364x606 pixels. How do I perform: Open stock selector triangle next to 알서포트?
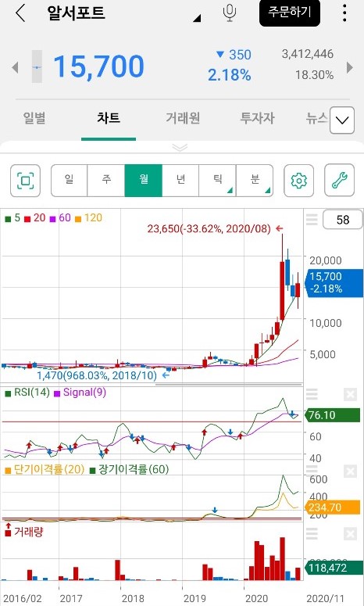coord(198,18)
